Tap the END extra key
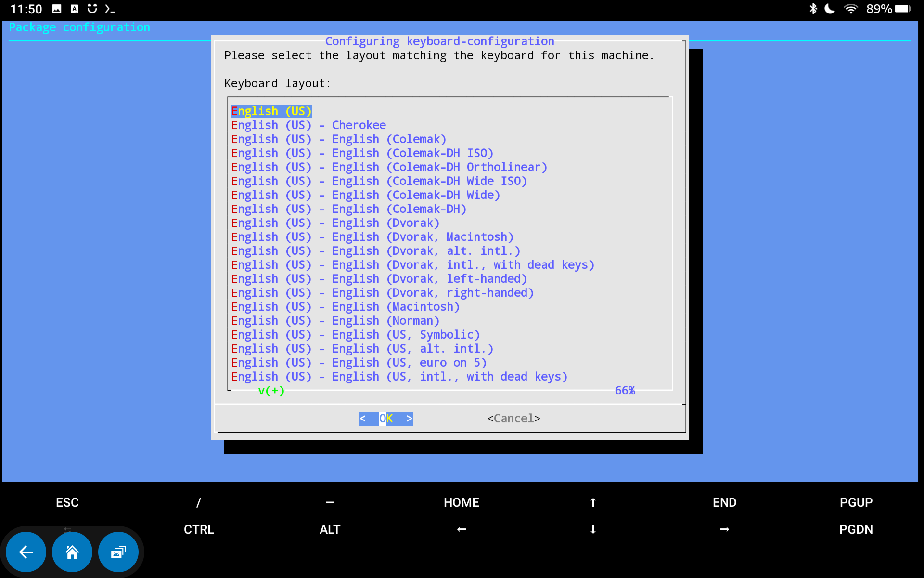The height and width of the screenshot is (578, 924). (724, 502)
